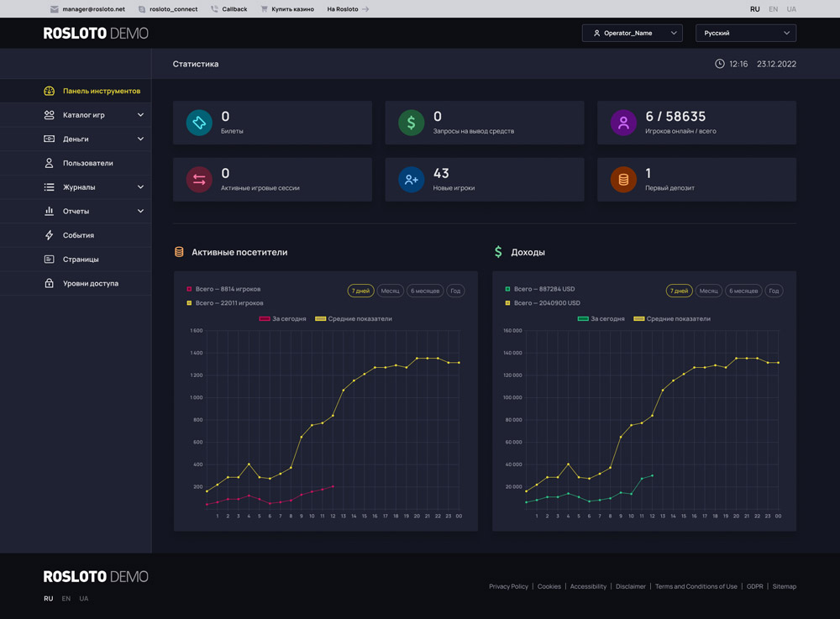Image resolution: width=840 pixels, height=619 pixels.
Task: Click the purple players online icon
Action: 623,123
